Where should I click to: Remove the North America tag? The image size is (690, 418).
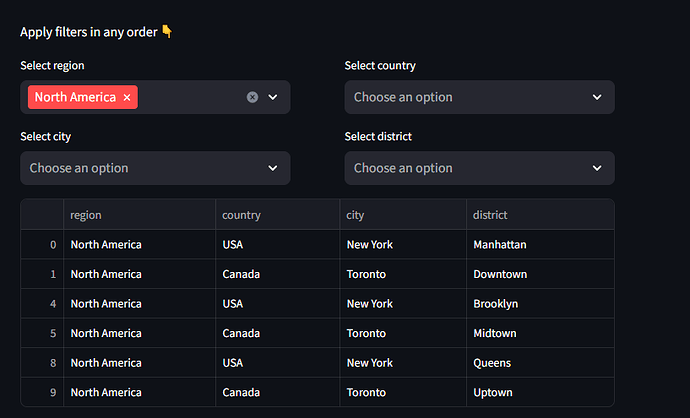127,97
